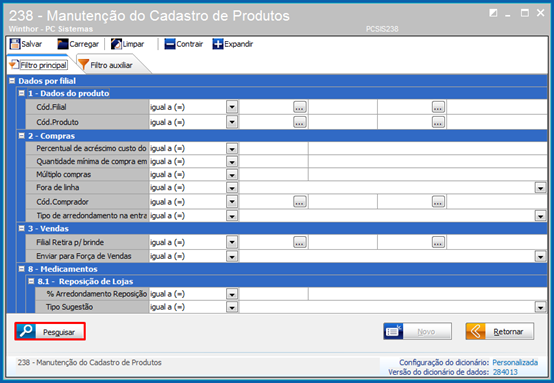The height and width of the screenshot is (383, 554).
Task: Open operator dropdown for Enviar para Força de Vendas
Action: click(x=232, y=257)
